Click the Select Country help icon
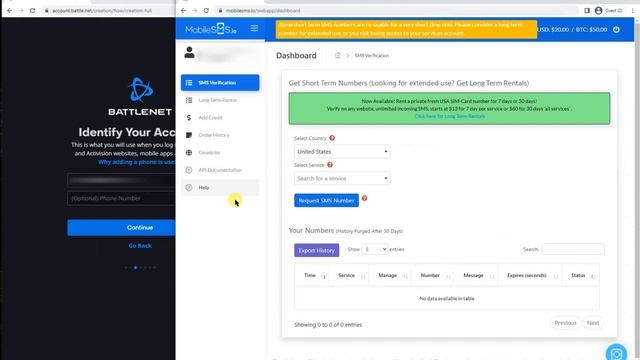 click(x=332, y=138)
